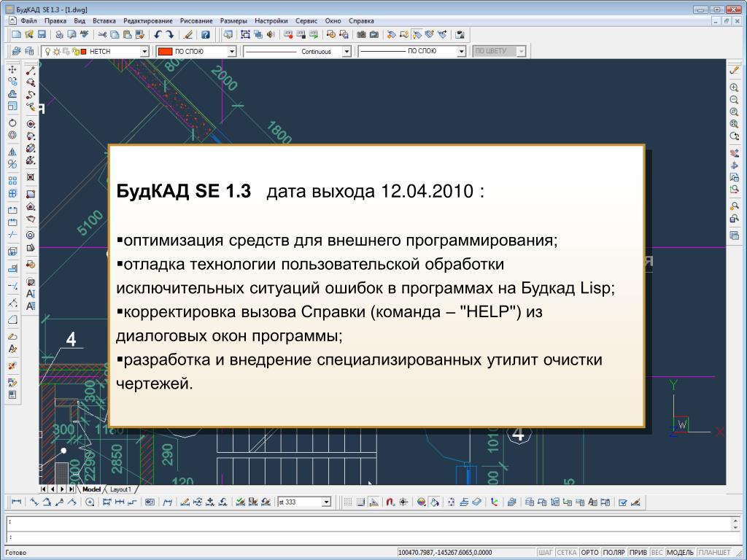Click the Cut scissors icon
Viewport: 747px width, 560px height.
[102, 34]
